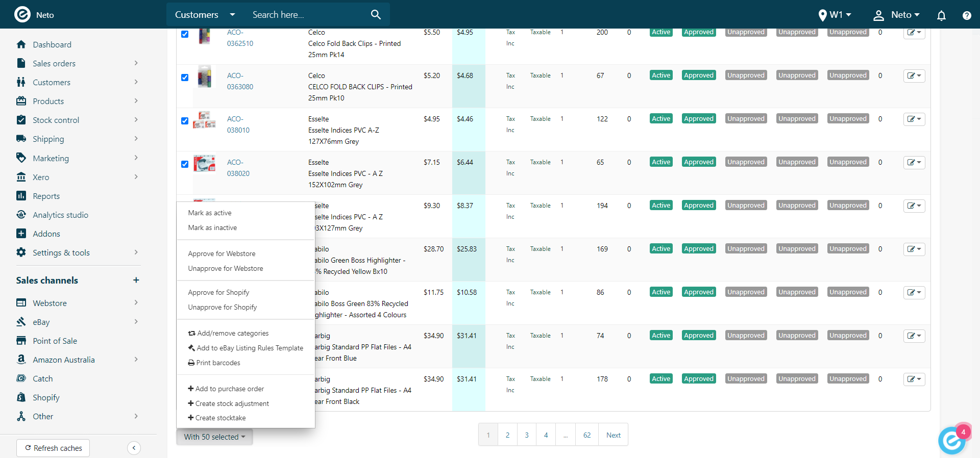Choose Unapprove for Shopify
This screenshot has width=980, height=458.
tap(223, 307)
